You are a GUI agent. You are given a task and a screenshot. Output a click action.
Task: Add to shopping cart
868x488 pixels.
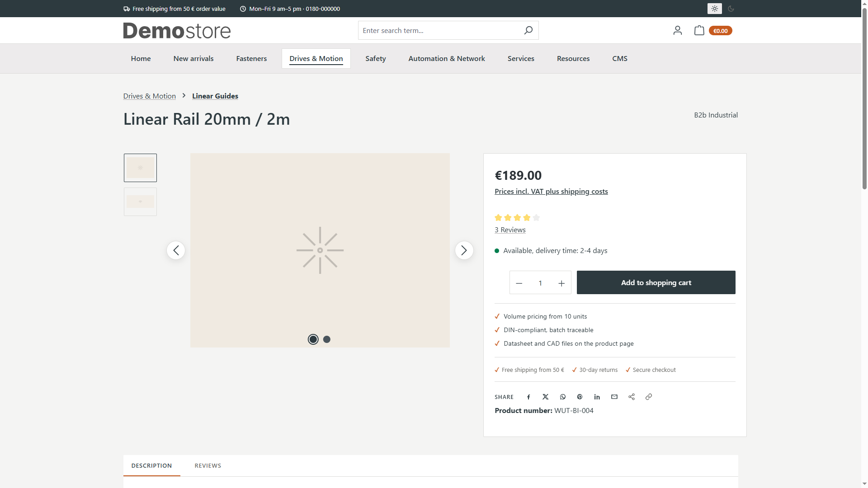(x=656, y=282)
